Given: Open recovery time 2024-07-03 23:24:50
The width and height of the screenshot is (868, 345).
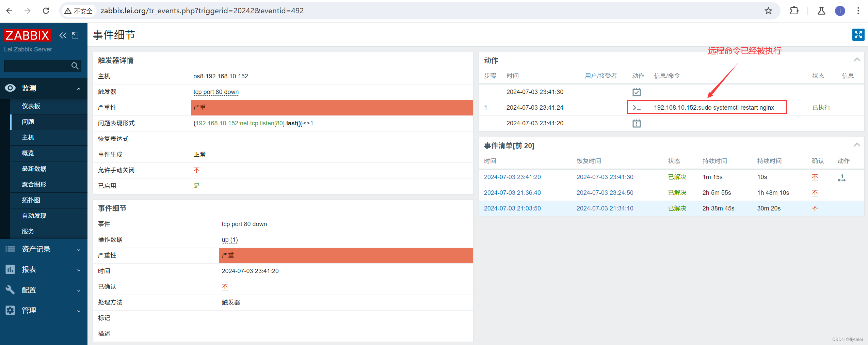Looking at the screenshot, I should [x=605, y=193].
